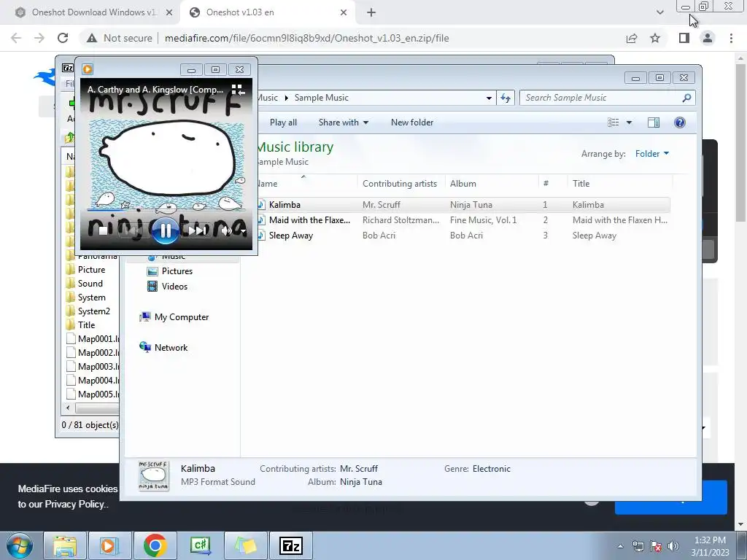Screen dimensions: 747x560
Task: Select the Maid with the Flaxen Hair file
Action: (x=463, y=220)
